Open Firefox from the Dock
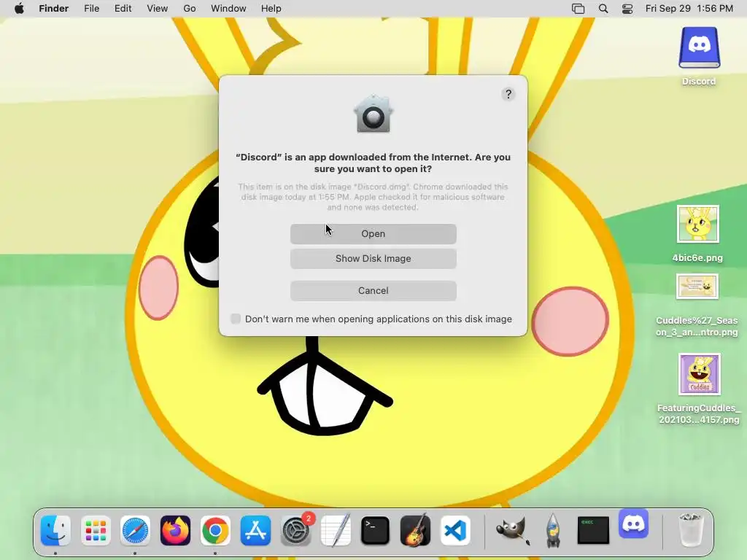The image size is (747, 560). tap(175, 530)
